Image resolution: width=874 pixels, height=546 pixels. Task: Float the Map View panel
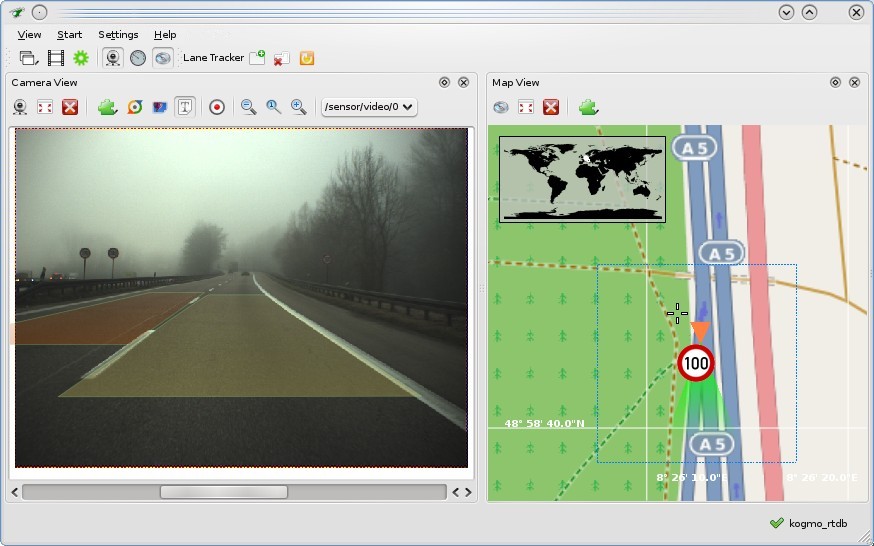click(835, 82)
